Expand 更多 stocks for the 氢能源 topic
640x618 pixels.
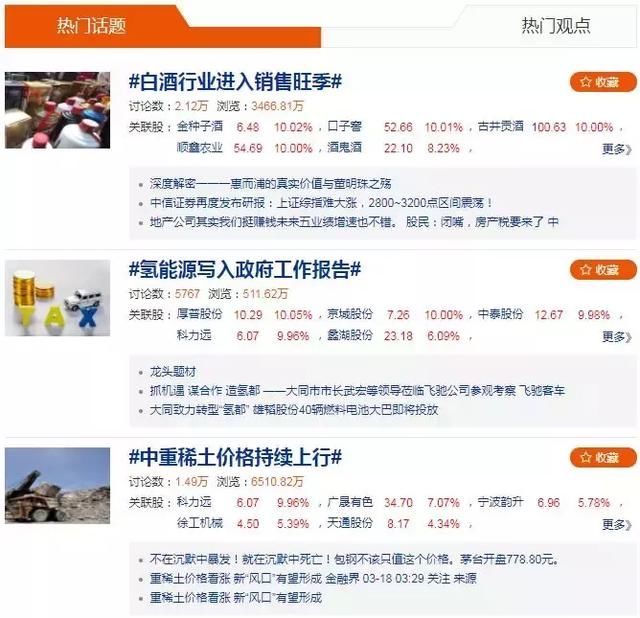[x=617, y=337]
